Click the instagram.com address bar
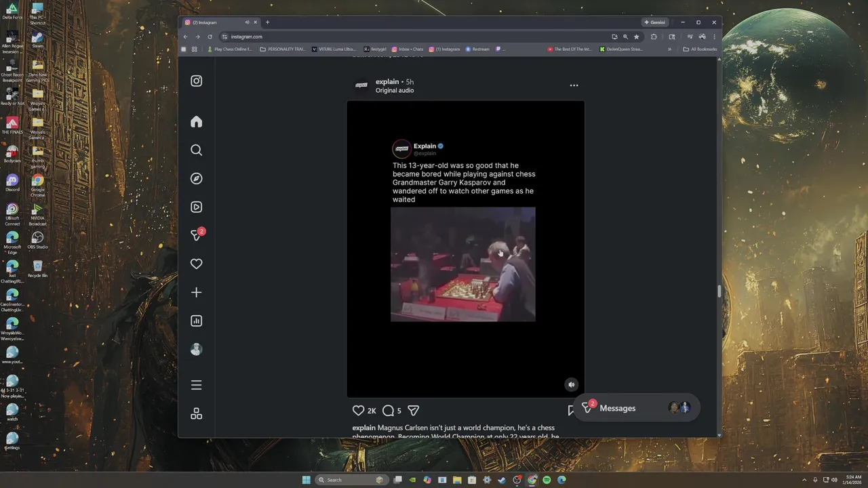The image size is (868, 488). [414, 37]
